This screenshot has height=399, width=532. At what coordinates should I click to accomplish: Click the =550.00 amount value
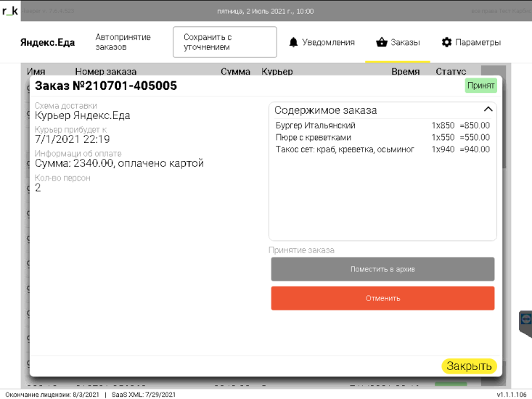point(475,137)
